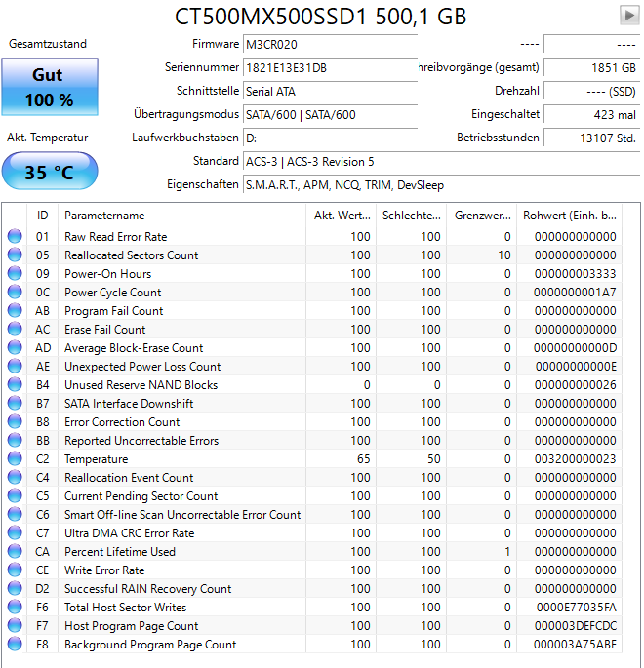This screenshot has height=668, width=644.
Task: Click the Eingeschaltet value 423 mal
Action: [591, 115]
